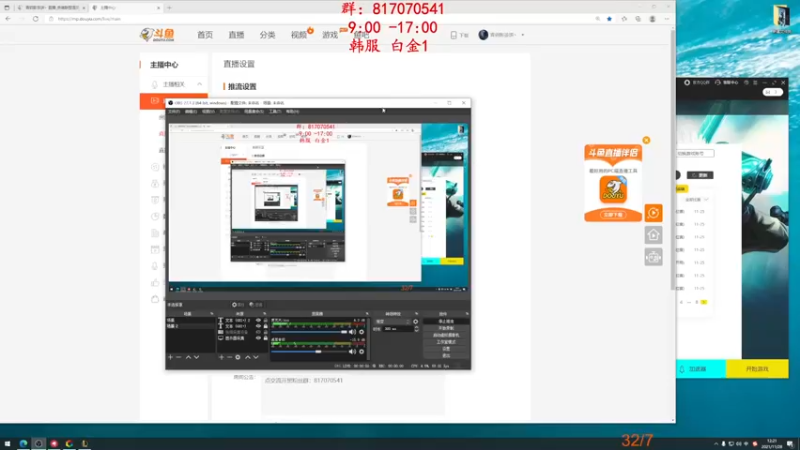Move the selected scene down in the list

coord(196,357)
